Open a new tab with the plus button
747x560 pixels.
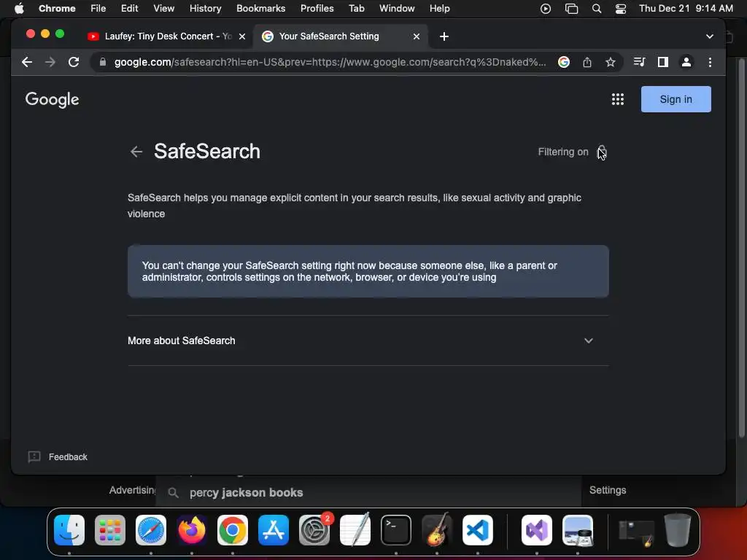[x=444, y=36]
